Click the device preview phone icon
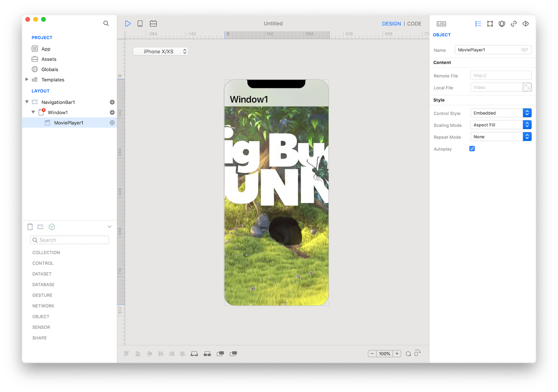 coord(140,23)
